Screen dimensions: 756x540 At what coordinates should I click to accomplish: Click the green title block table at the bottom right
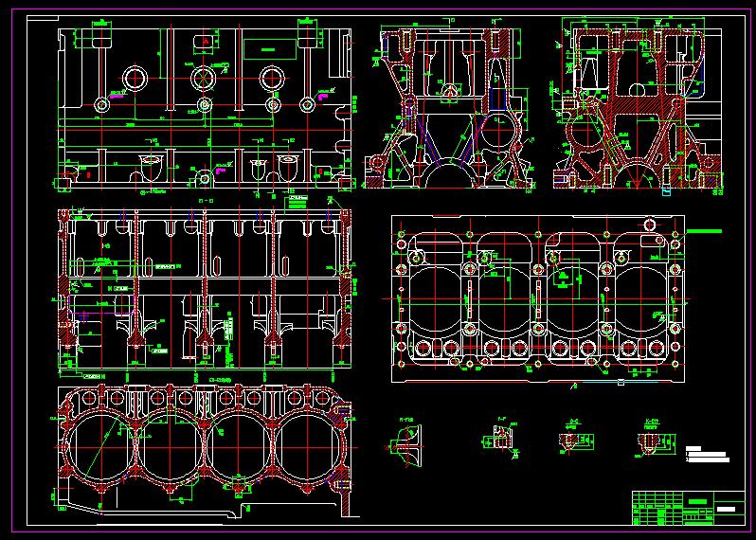coord(689,508)
